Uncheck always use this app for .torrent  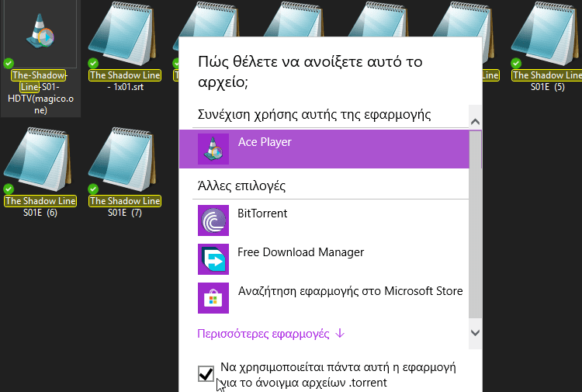206,373
